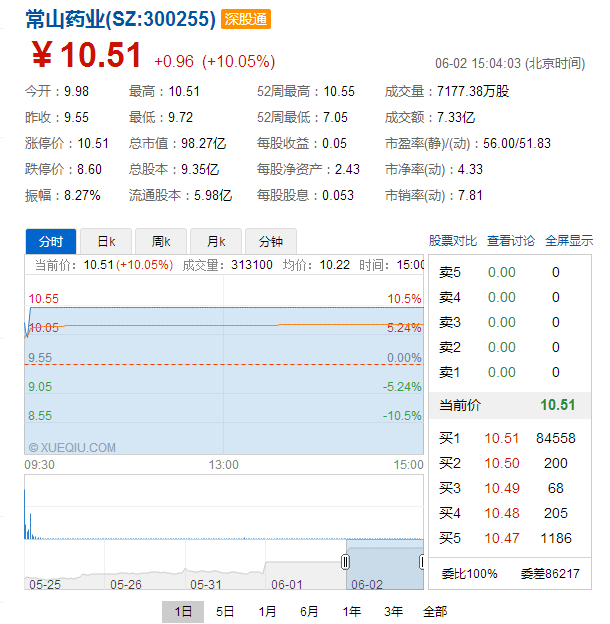
Task: Select the 6月 time range
Action: coord(309,612)
